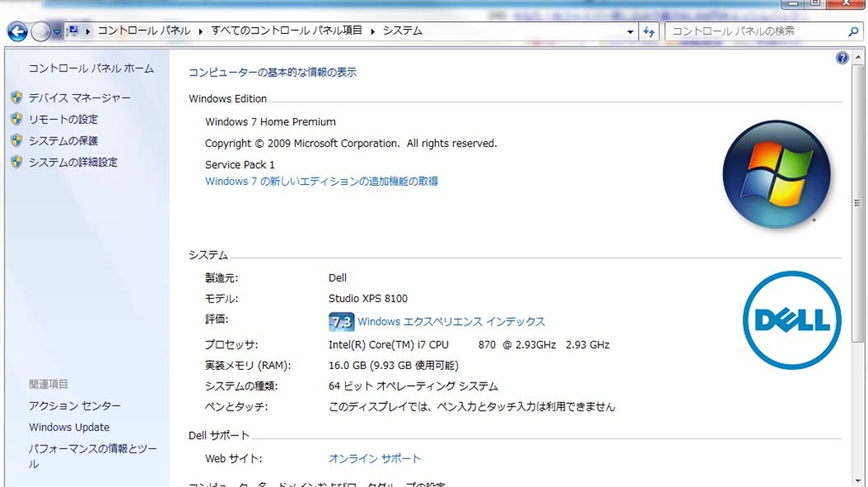Refresh the page with the refresh button
The image size is (868, 487).
pyautogui.click(x=648, y=31)
